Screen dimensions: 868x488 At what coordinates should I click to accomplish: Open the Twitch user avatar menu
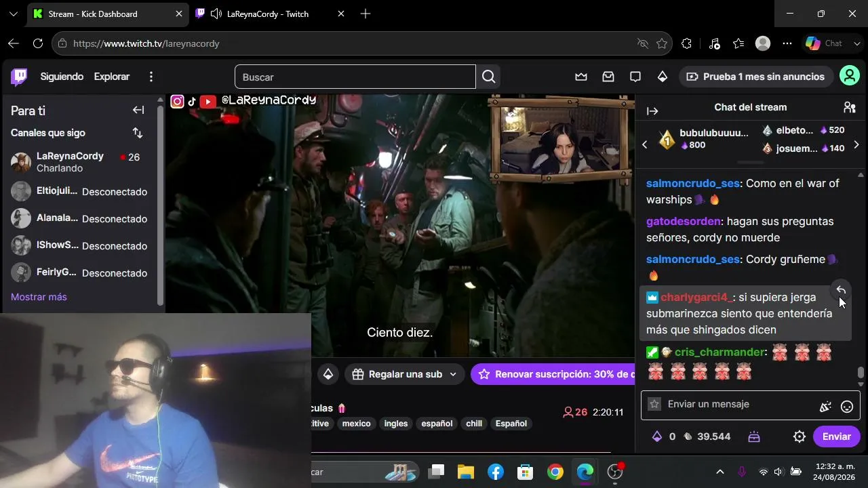pyautogui.click(x=850, y=76)
